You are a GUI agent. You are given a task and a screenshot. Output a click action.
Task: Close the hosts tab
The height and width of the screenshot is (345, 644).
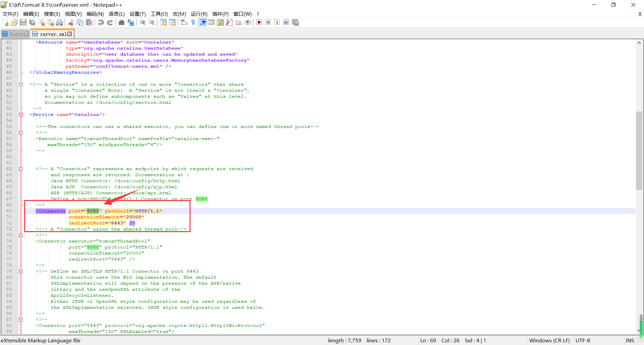[26, 34]
